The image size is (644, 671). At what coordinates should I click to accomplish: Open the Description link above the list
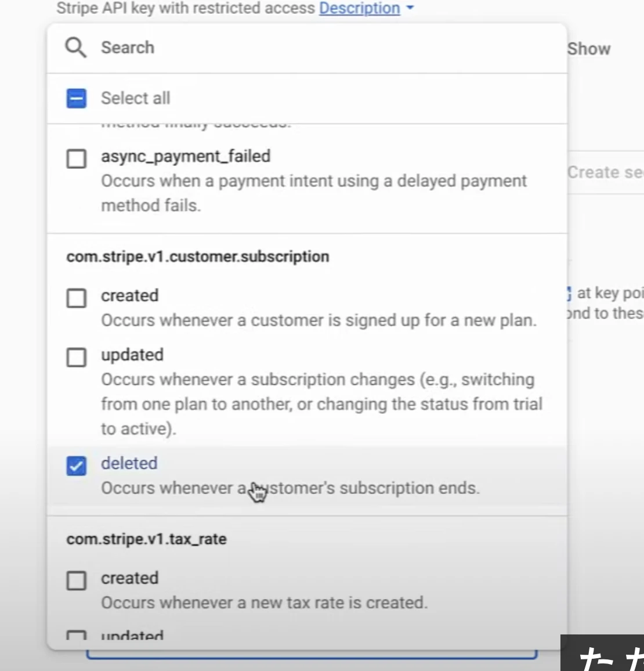[x=360, y=8]
